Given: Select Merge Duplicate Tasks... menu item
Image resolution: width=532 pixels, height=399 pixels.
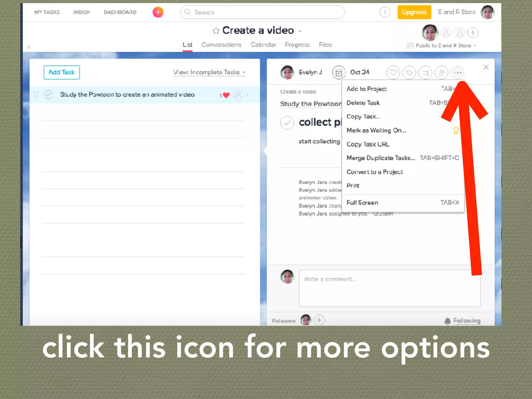Looking at the screenshot, I should [403, 158].
